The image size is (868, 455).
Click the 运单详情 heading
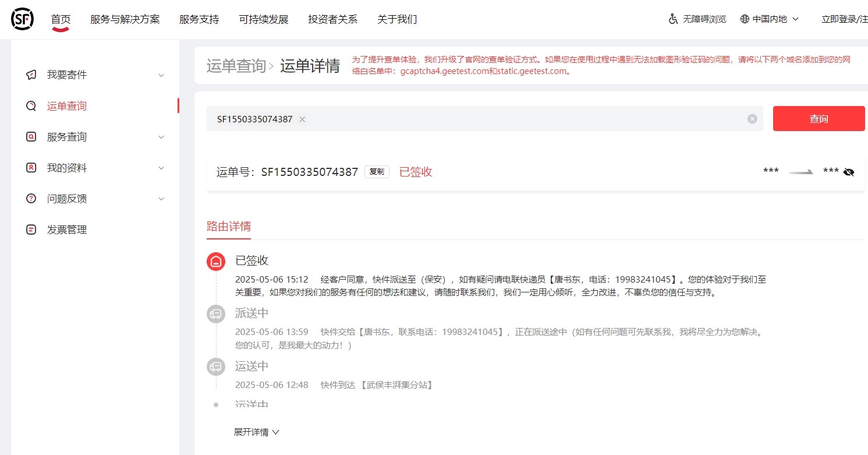[x=310, y=66]
